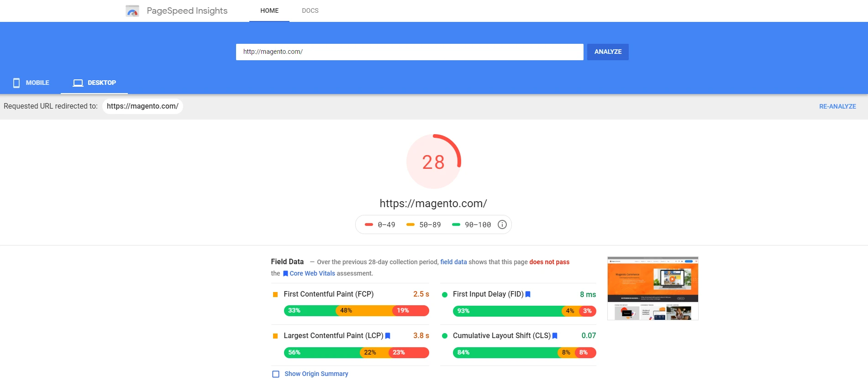Viewport: 868px width, 386px height.
Task: Go to the HOME menu item
Action: pyautogui.click(x=269, y=10)
